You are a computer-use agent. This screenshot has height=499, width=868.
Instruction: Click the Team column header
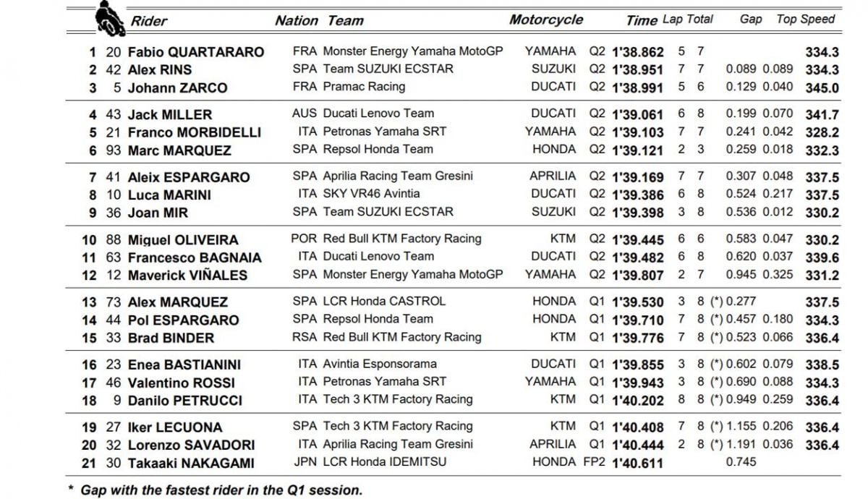[345, 21]
